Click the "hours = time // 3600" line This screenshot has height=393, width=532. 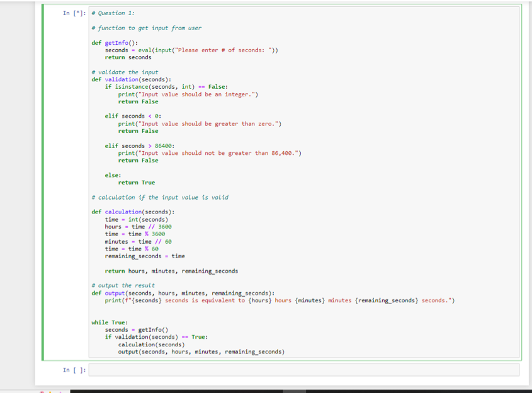pyautogui.click(x=138, y=227)
